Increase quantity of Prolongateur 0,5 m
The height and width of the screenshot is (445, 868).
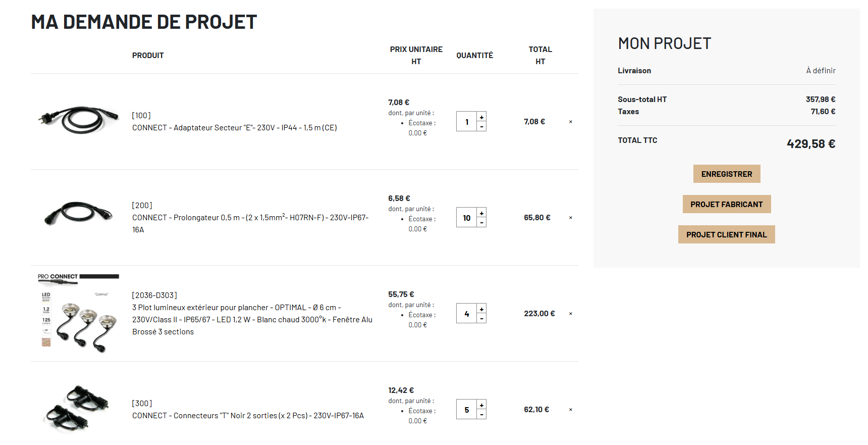pyautogui.click(x=481, y=213)
